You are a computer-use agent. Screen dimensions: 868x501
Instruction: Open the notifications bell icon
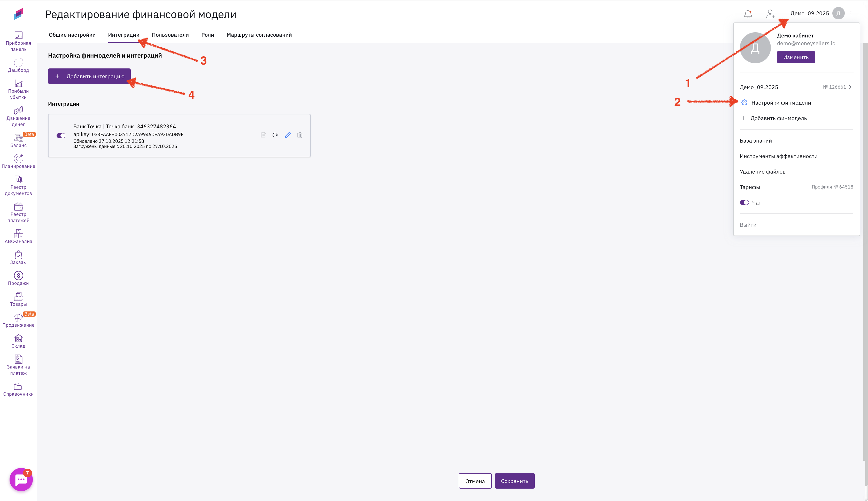point(748,14)
